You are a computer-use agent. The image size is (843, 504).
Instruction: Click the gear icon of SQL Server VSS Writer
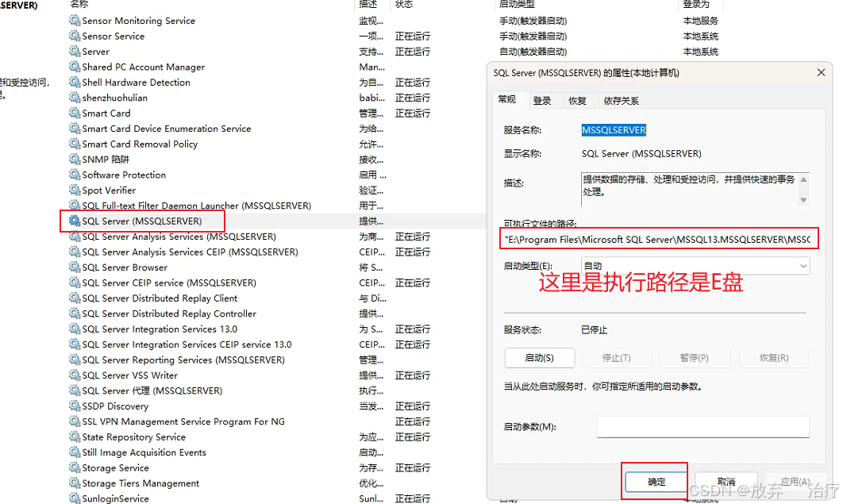[x=74, y=375]
